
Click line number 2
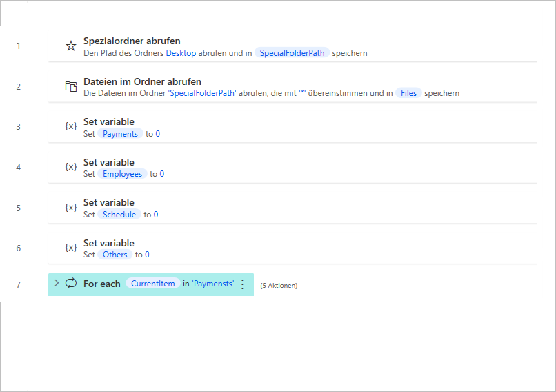(x=18, y=86)
